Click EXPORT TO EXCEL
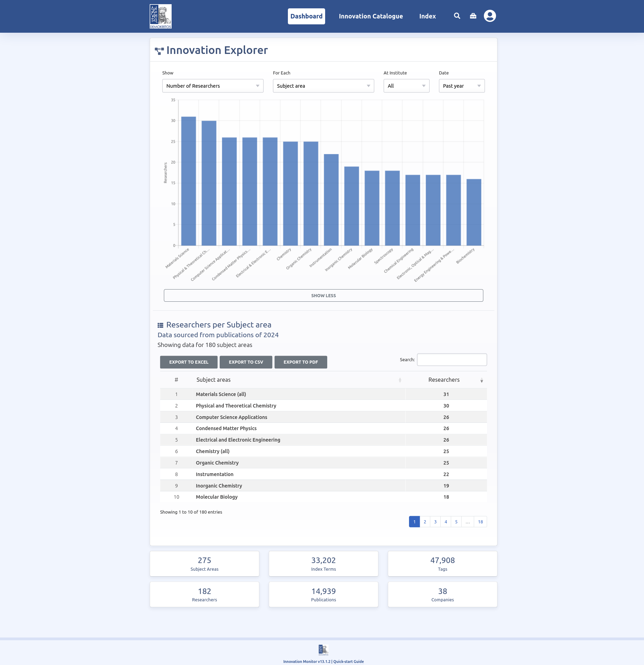 [189, 362]
